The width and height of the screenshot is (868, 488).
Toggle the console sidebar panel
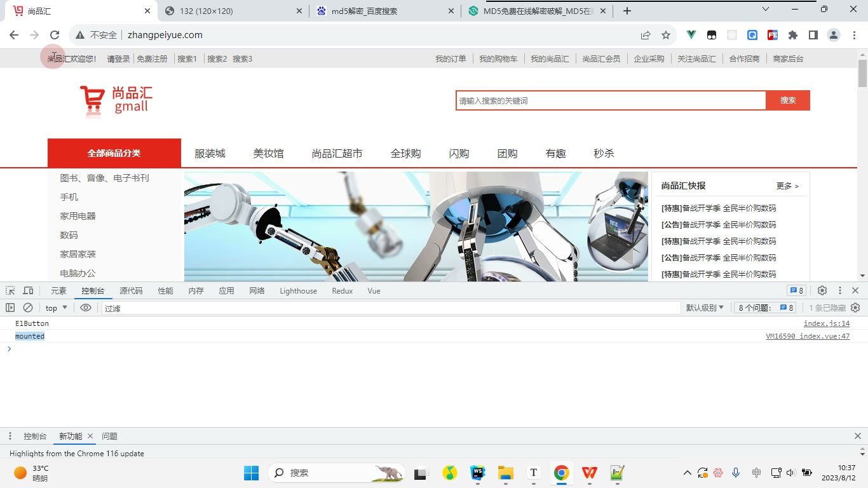[10, 308]
